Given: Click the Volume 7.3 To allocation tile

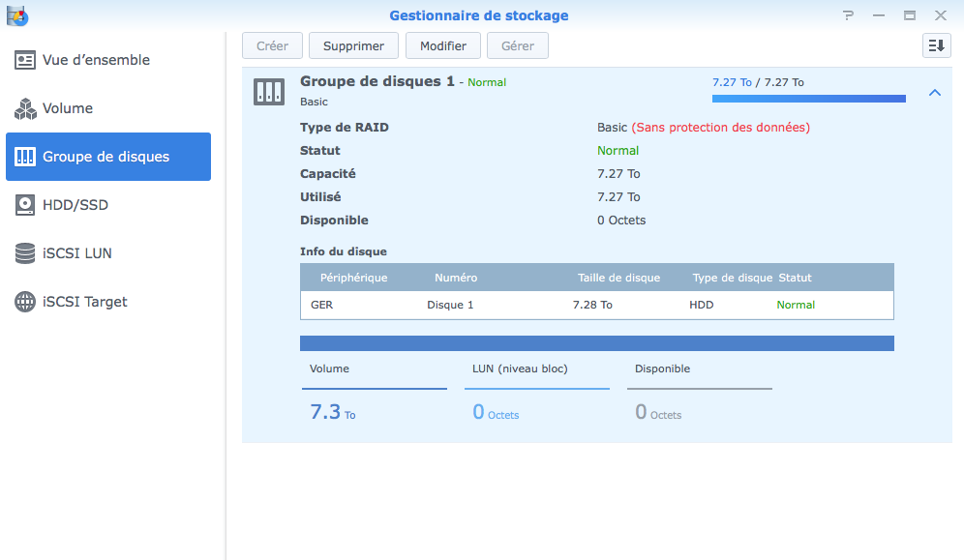Looking at the screenshot, I should [374, 397].
